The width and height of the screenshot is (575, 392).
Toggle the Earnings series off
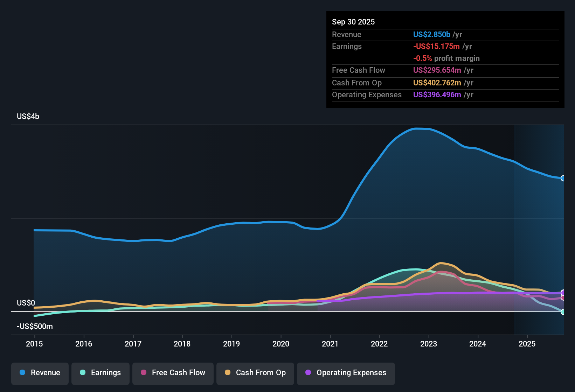(101, 373)
